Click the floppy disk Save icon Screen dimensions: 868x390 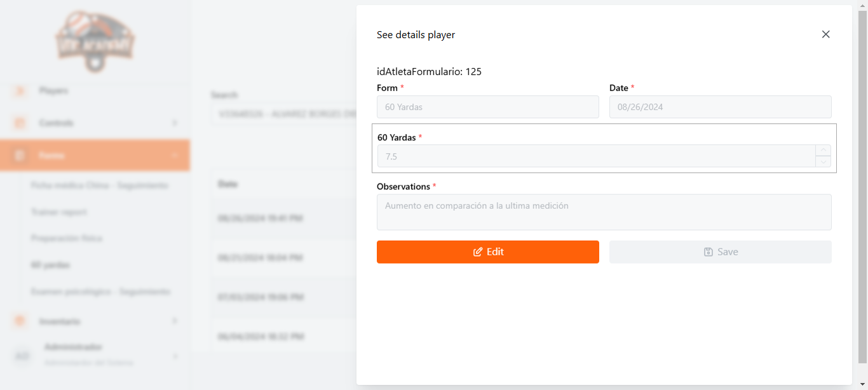click(709, 252)
